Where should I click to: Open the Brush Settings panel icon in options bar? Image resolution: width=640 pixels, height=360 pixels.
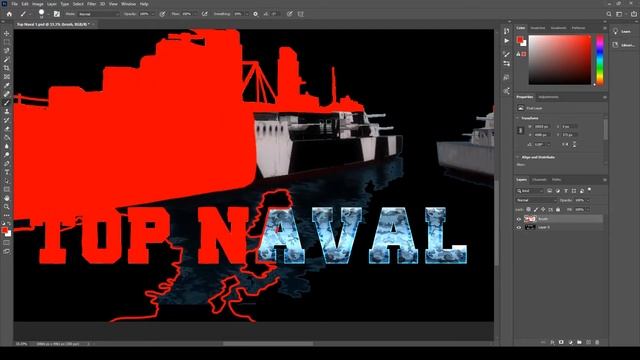point(57,14)
